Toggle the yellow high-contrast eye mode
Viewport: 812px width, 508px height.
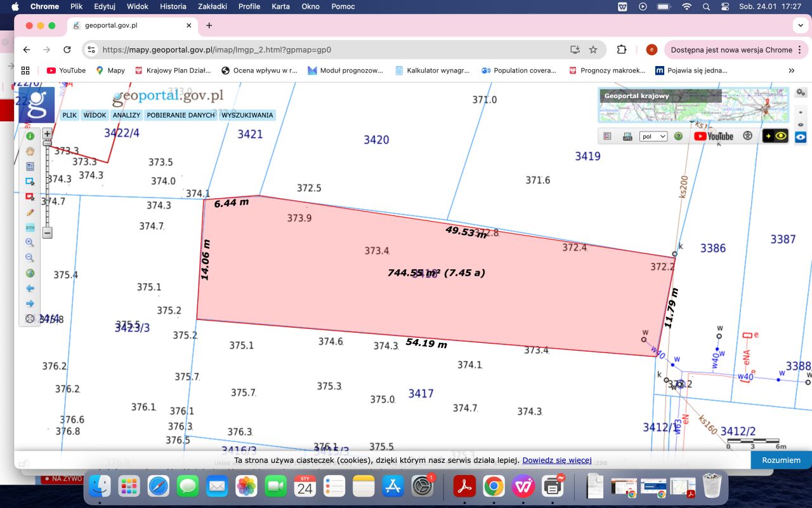775,136
